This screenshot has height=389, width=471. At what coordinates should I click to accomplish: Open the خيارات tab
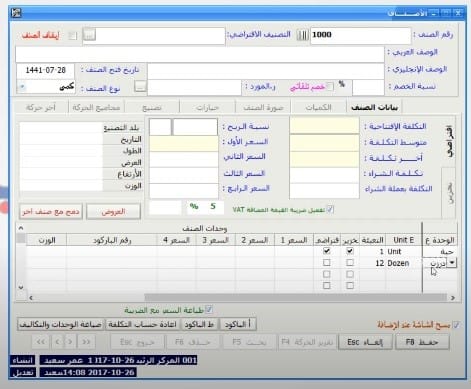(x=207, y=107)
